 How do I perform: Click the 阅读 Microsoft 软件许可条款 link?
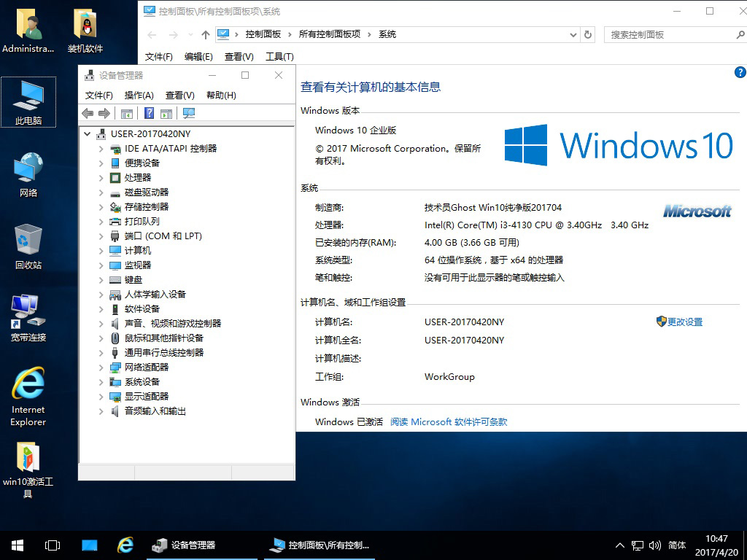(x=449, y=421)
